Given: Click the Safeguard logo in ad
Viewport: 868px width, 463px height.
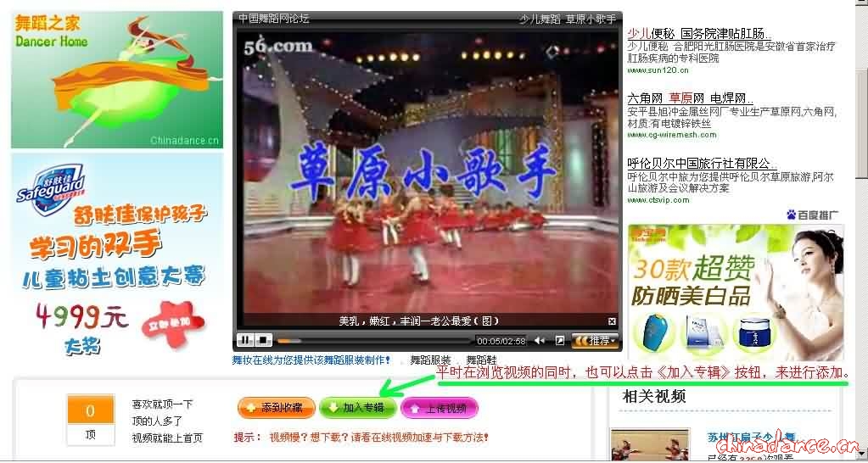Looking at the screenshot, I should (x=51, y=189).
